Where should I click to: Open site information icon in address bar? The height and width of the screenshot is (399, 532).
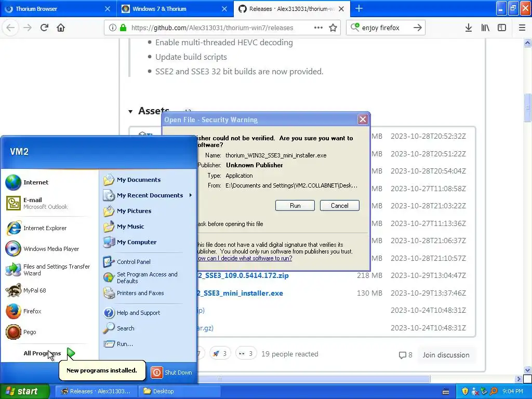click(113, 28)
